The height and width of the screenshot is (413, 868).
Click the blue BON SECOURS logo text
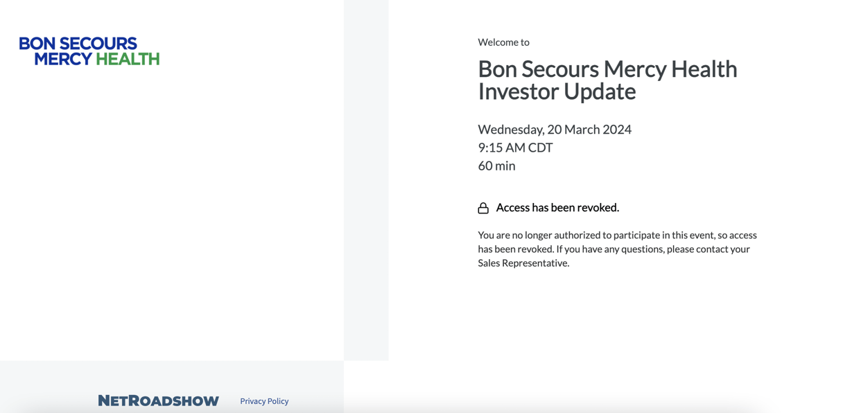coord(78,44)
